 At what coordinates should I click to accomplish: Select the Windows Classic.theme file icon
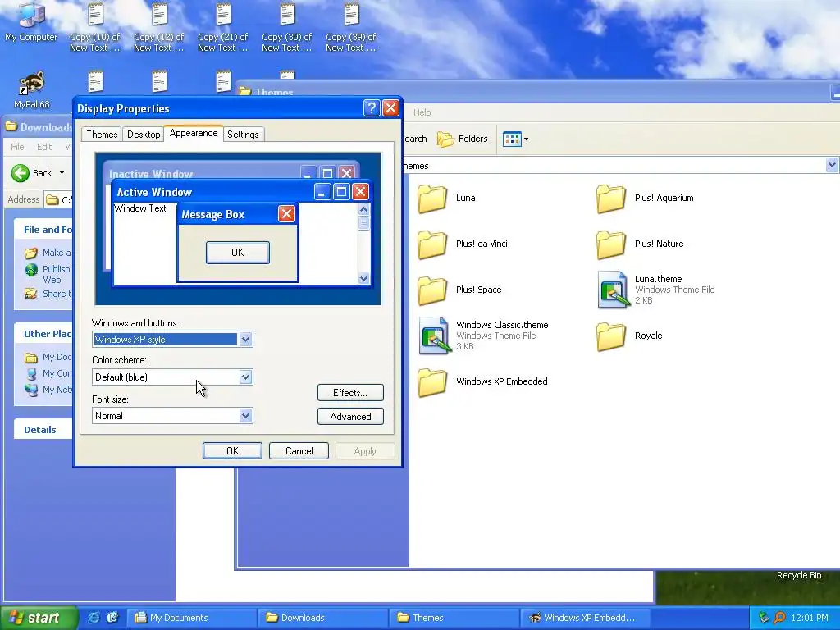435,336
